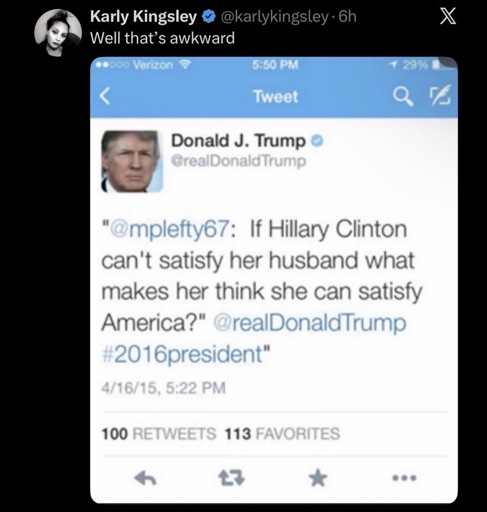The image size is (487, 512).
Task: Click the #2016president hashtag
Action: pos(182,354)
